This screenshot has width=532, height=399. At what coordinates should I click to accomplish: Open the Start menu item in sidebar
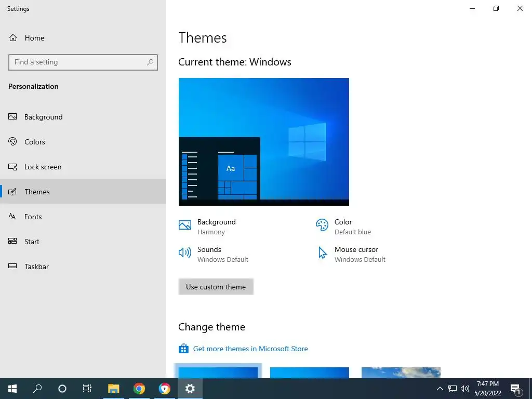pos(83,241)
